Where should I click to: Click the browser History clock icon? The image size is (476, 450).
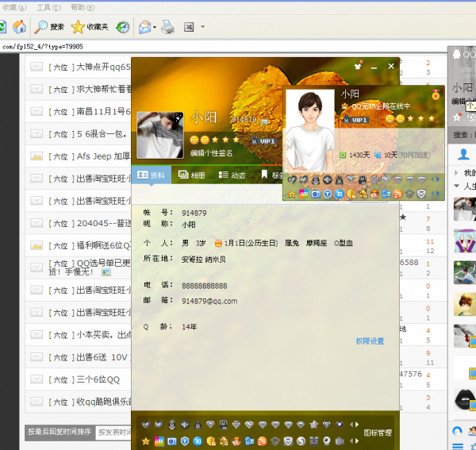coord(123,27)
